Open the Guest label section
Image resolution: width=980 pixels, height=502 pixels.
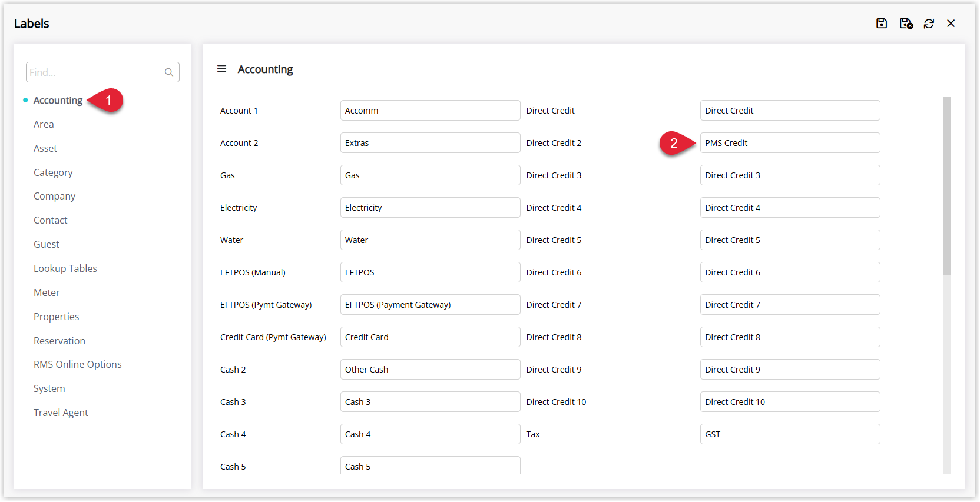click(47, 244)
